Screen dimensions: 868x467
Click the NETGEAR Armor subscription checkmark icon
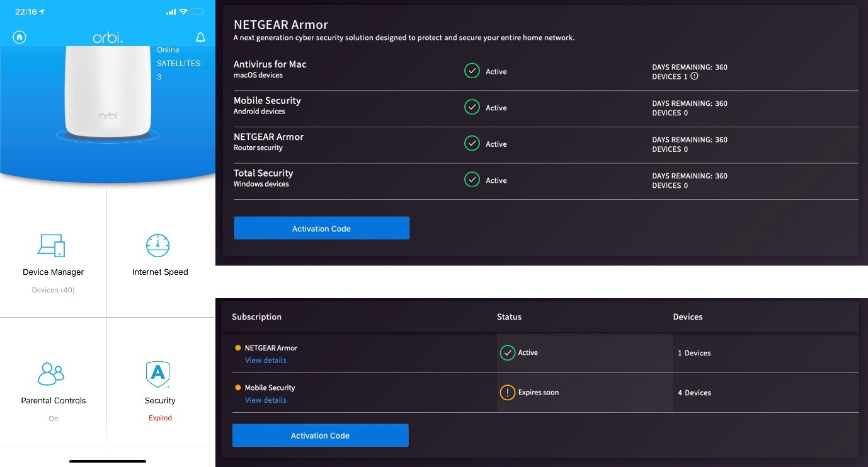507,352
